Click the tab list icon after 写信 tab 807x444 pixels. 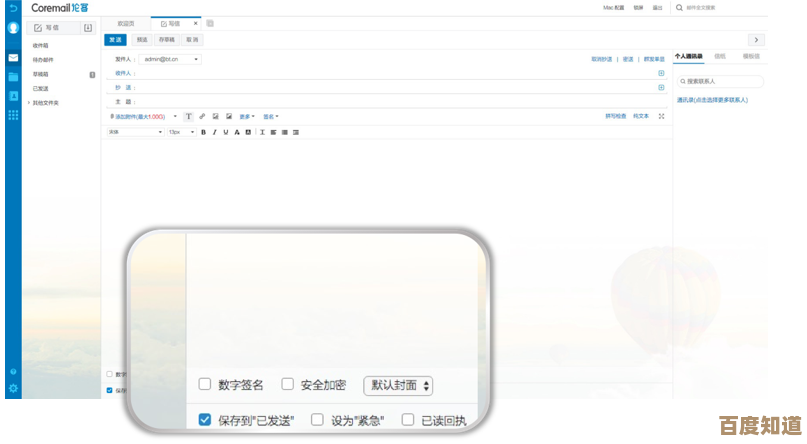click(x=210, y=23)
